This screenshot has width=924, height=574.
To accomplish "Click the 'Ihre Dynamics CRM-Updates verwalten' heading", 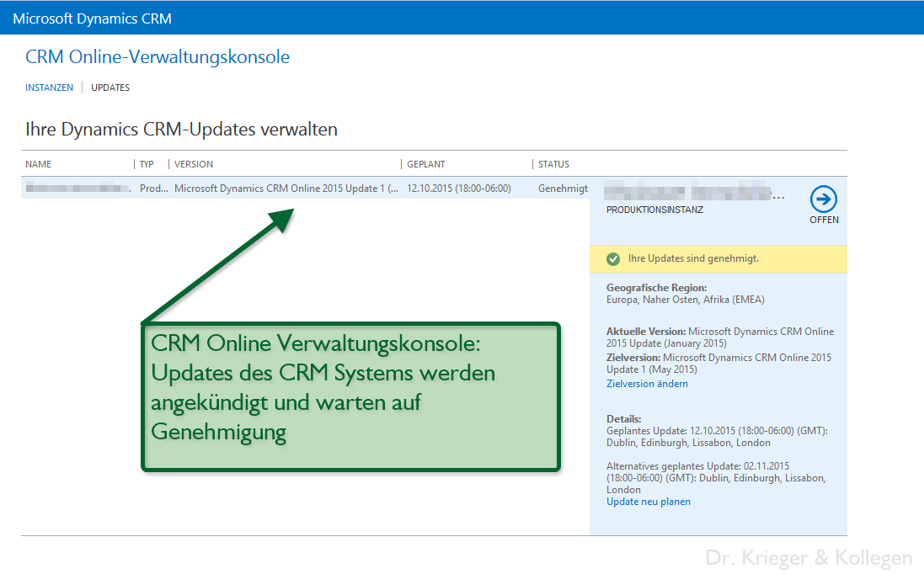I will coord(181,130).
